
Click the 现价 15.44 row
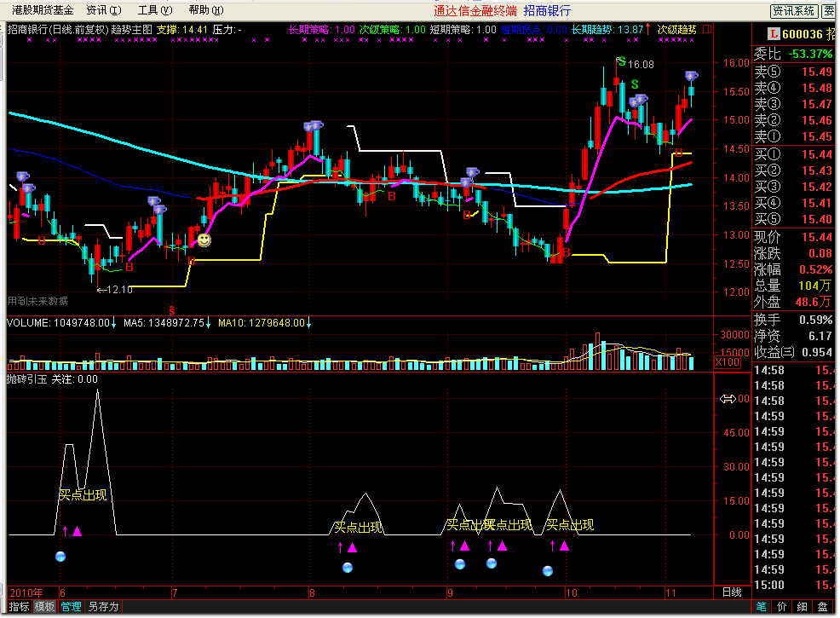point(793,237)
